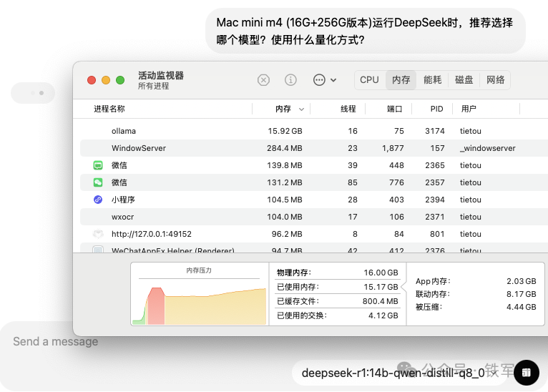Screen dimensions: 548x392
Task: Sort by 线程 column header
Action: tap(348, 109)
